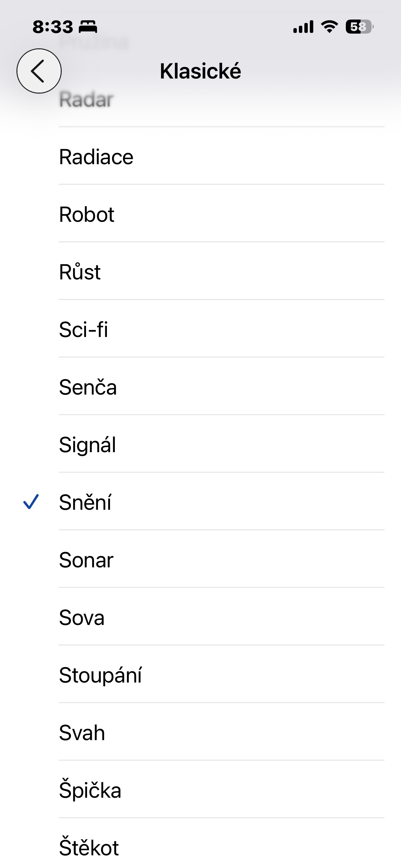Image resolution: width=401 pixels, height=868 pixels.
Task: Set Signál as the ringtone
Action: point(88,445)
